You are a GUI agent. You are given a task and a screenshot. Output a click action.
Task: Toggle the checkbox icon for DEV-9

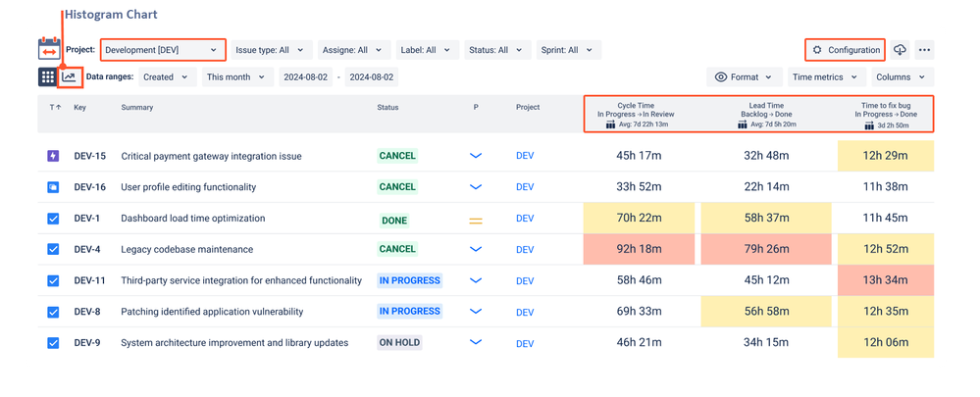pyautogui.click(x=53, y=343)
